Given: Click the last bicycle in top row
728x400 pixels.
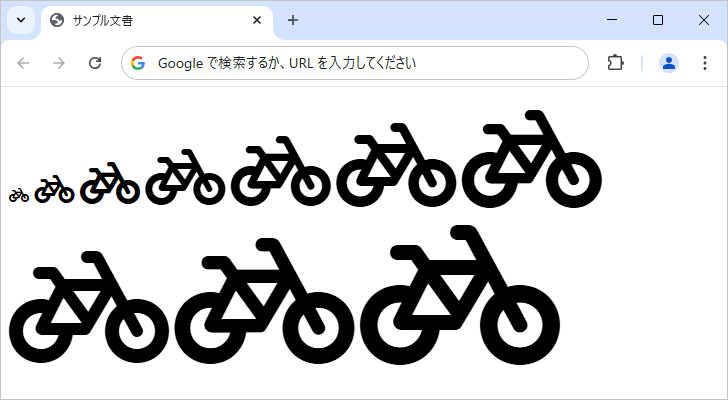Looking at the screenshot, I should [x=531, y=160].
